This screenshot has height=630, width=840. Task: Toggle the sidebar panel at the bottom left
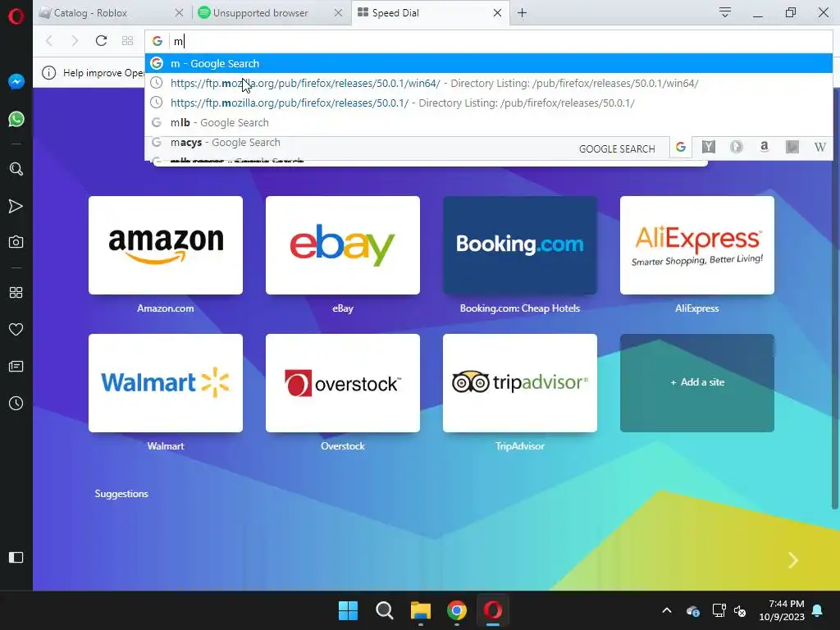tap(16, 558)
